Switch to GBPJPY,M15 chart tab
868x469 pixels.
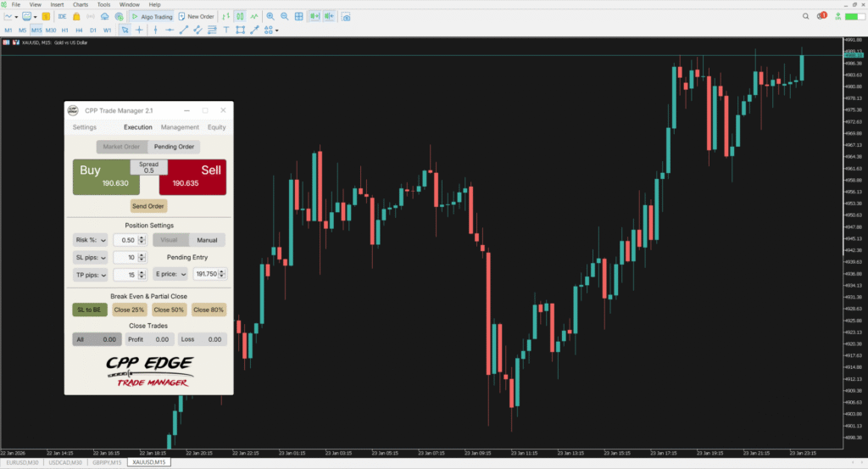(107, 462)
